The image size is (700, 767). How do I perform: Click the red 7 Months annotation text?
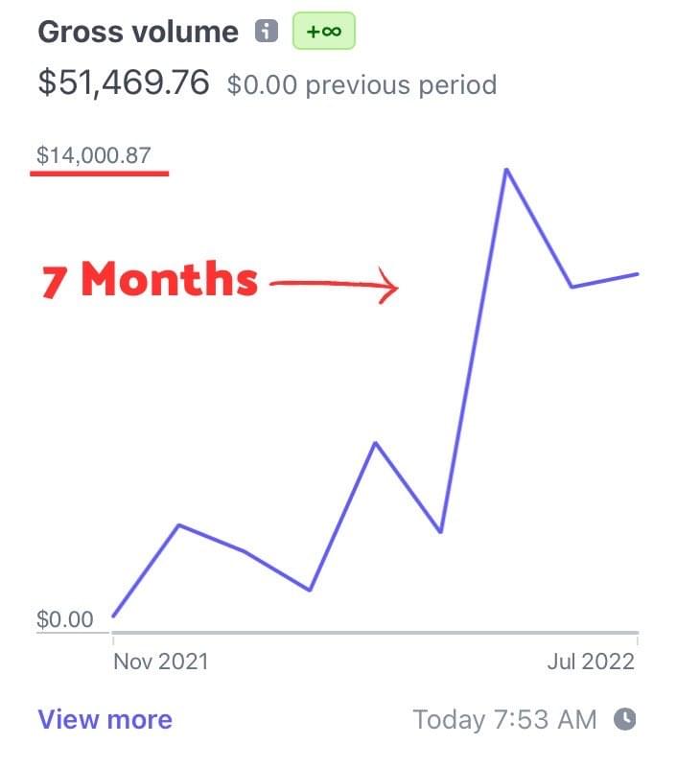tap(150, 280)
